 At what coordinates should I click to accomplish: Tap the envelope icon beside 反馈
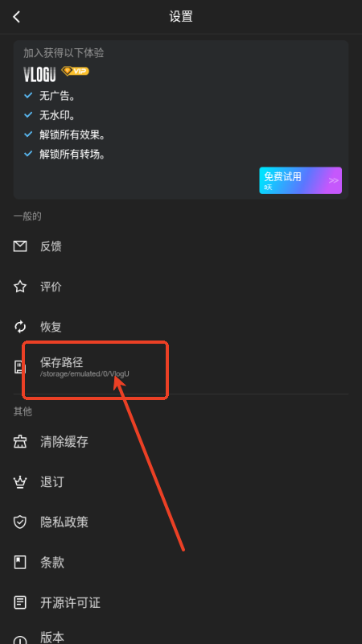click(20, 246)
